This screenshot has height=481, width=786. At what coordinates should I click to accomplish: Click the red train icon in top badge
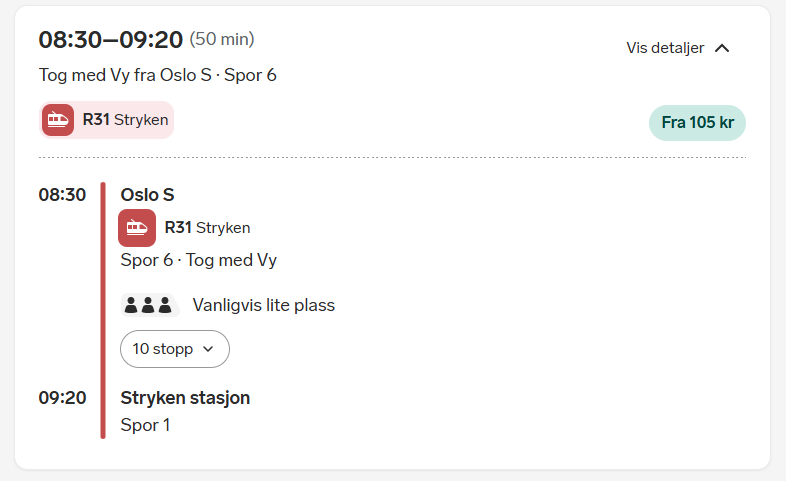click(58, 120)
